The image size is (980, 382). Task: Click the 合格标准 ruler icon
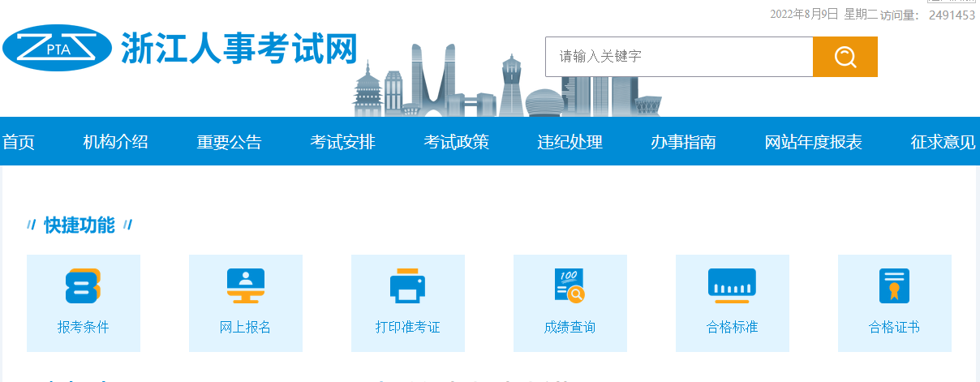point(732,285)
